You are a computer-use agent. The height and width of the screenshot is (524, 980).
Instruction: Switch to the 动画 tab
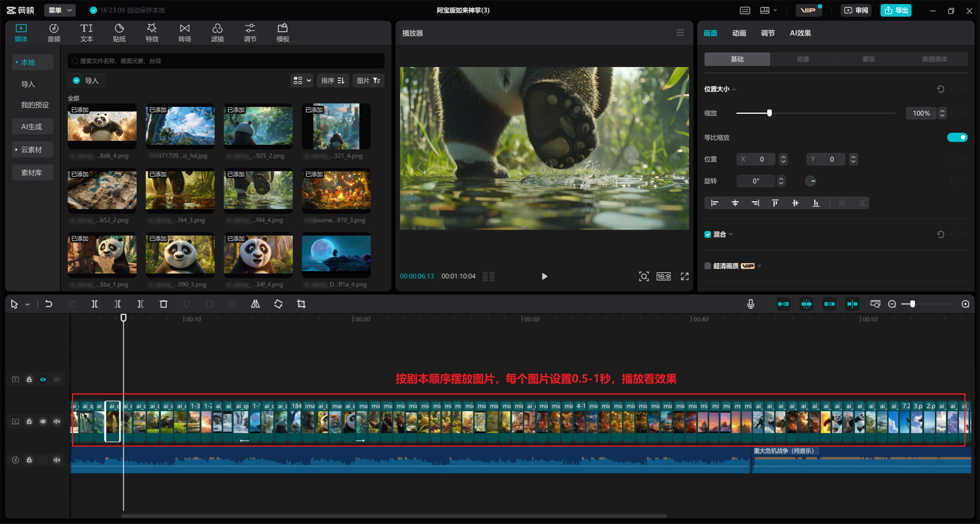tap(739, 33)
